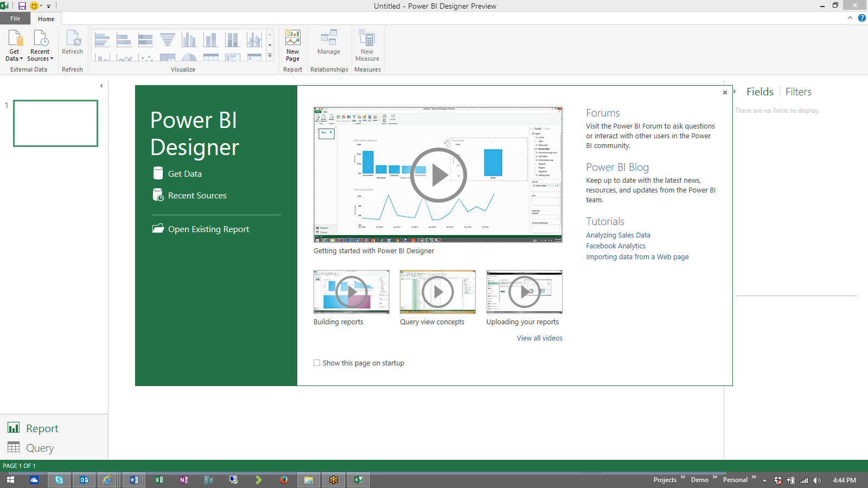The width and height of the screenshot is (868, 488).
Task: Play Getting started with Power BI Designer video
Action: coord(438,175)
